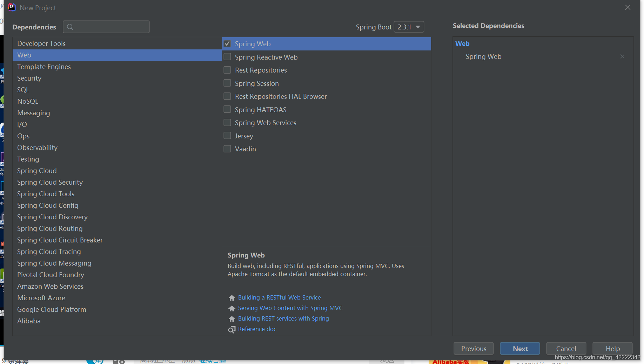The image size is (644, 364).
Task: Remove Spring Web from selected dependencies
Action: (x=622, y=56)
